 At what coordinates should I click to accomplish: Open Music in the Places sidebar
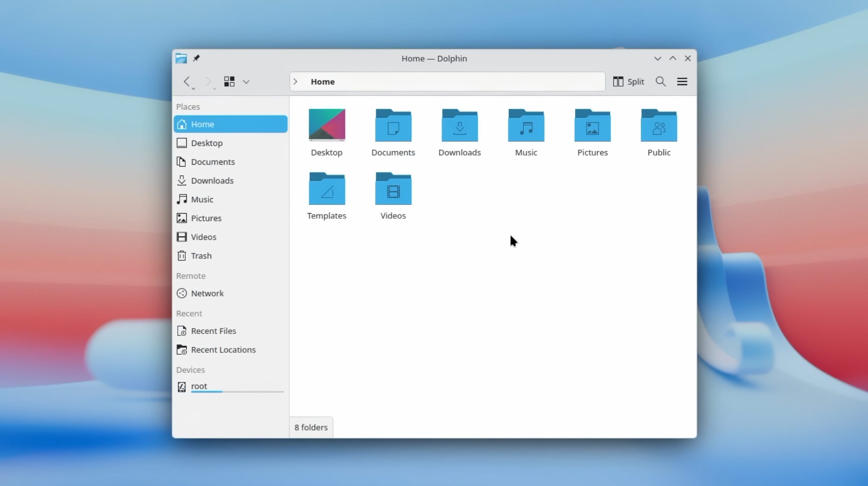(x=231, y=199)
